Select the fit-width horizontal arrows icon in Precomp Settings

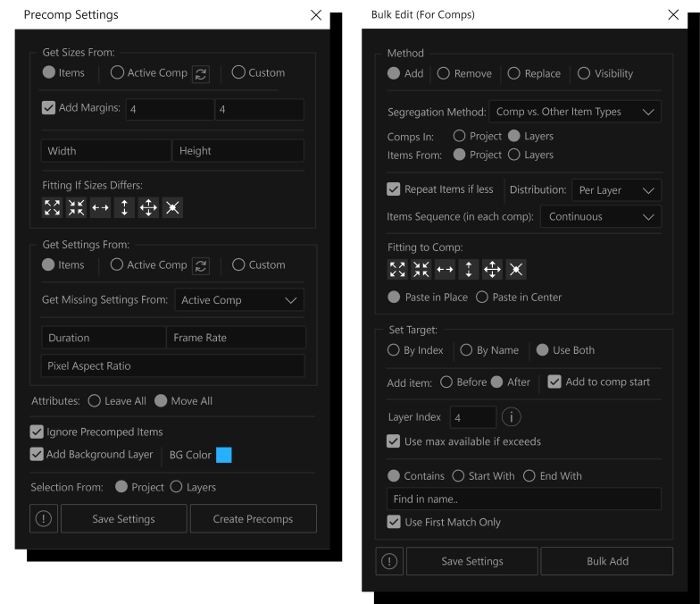click(x=100, y=207)
